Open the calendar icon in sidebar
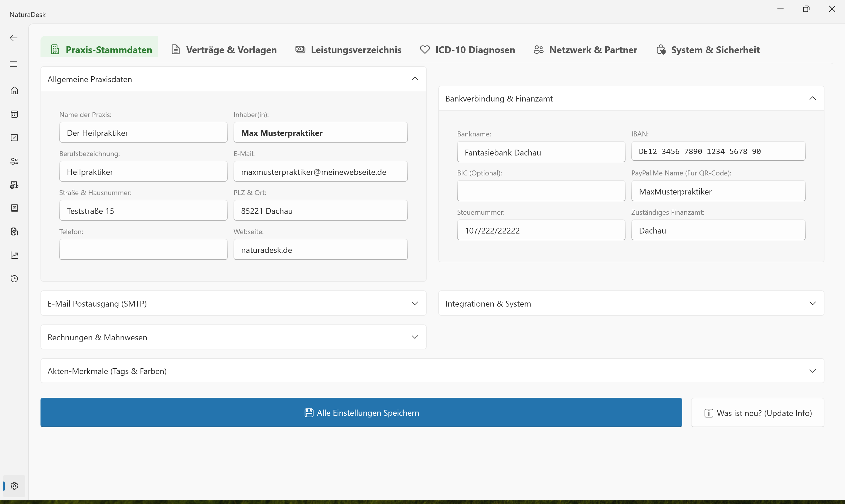 (x=14, y=114)
